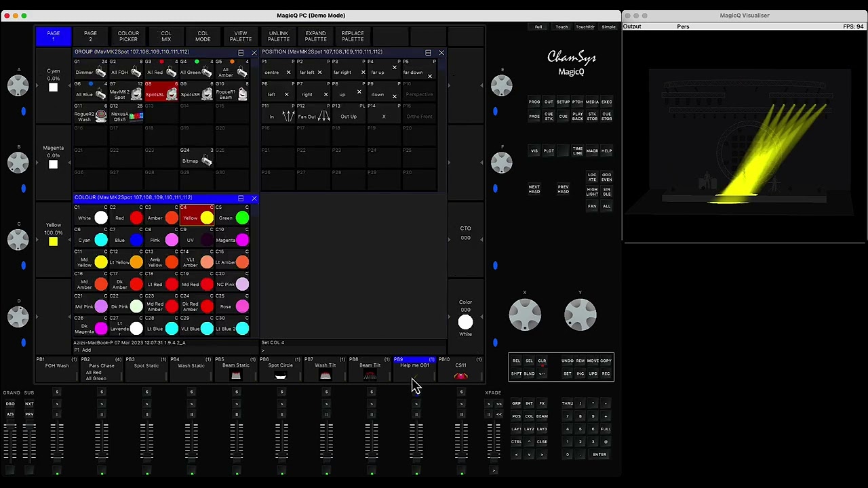Select the G10 RogueR1 Beam group
This screenshot has width=868, height=488.
click(232, 92)
